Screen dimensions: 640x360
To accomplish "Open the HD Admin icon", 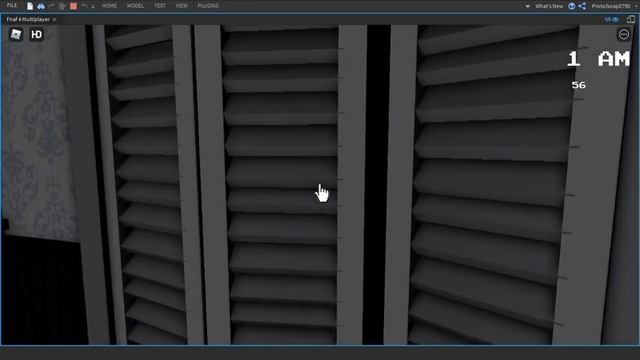I will (36, 35).
